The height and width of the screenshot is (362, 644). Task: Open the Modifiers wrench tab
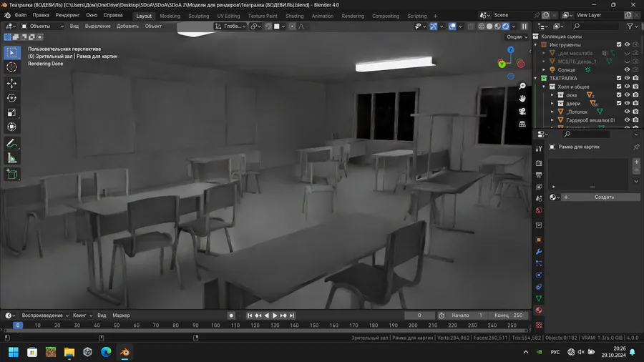(x=539, y=252)
